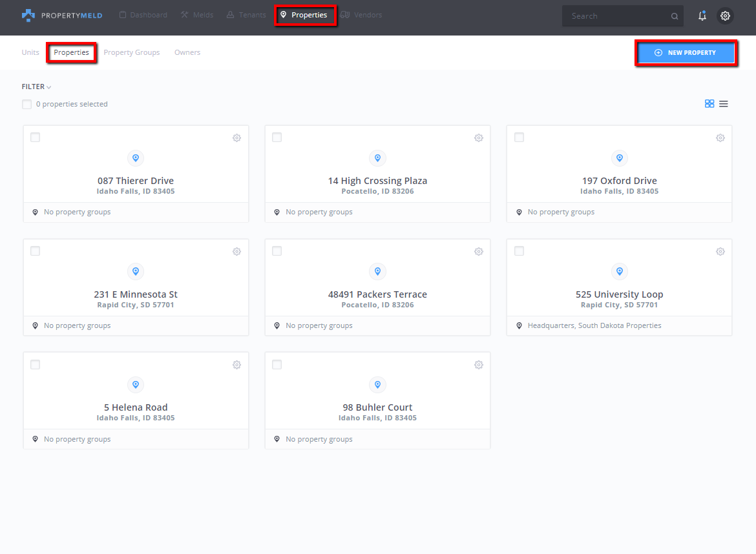Viewport: 756px width, 554px height.
Task: Check the 197 Oxford Drive card
Action: (x=520, y=138)
